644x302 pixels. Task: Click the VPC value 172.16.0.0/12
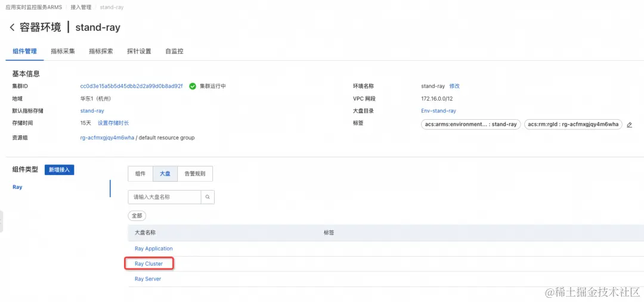point(437,98)
